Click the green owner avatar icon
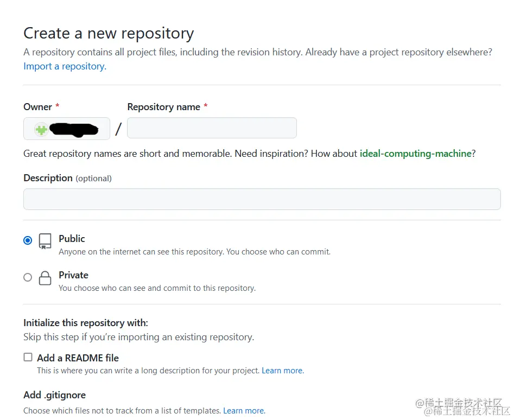Viewport: 514px width, 420px height. tap(41, 129)
